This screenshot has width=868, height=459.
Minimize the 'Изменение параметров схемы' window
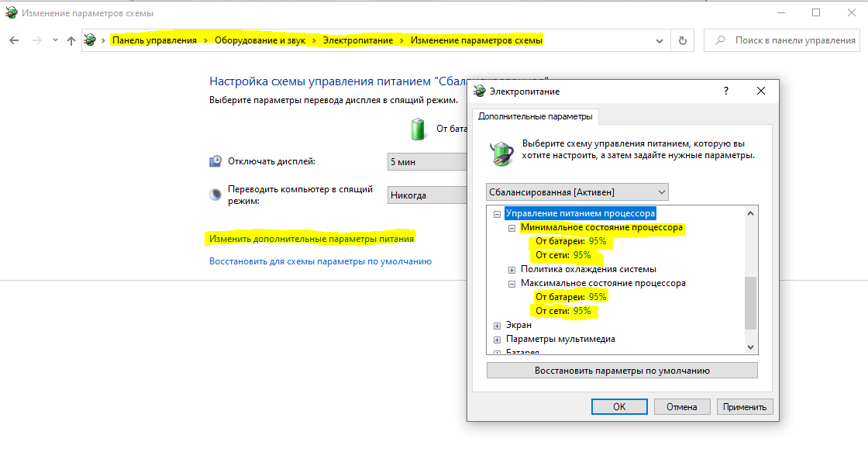[781, 12]
